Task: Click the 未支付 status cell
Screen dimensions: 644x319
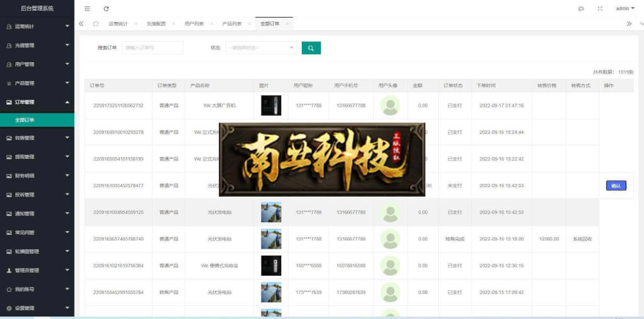Action: coord(455,186)
